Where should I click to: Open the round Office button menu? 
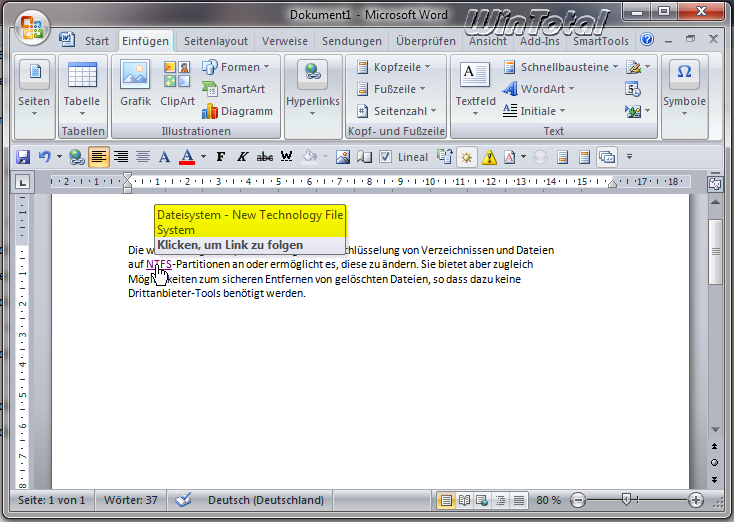coord(32,27)
